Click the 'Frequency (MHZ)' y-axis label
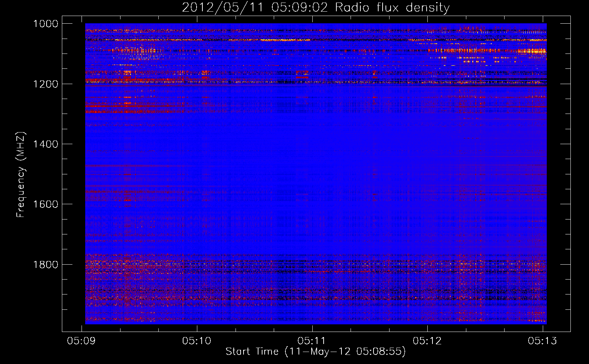589x364 pixels. click(x=21, y=175)
